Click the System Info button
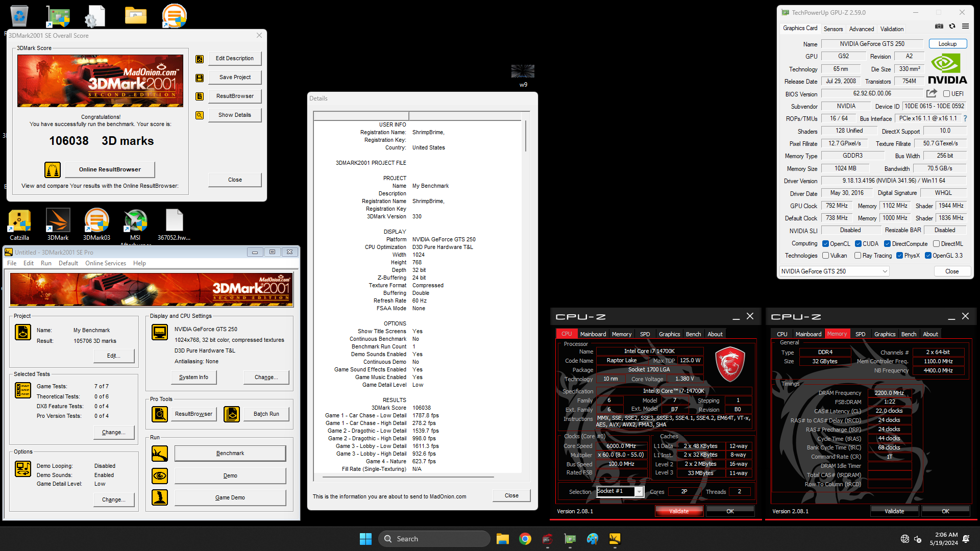This screenshot has width=980, height=551. click(193, 378)
